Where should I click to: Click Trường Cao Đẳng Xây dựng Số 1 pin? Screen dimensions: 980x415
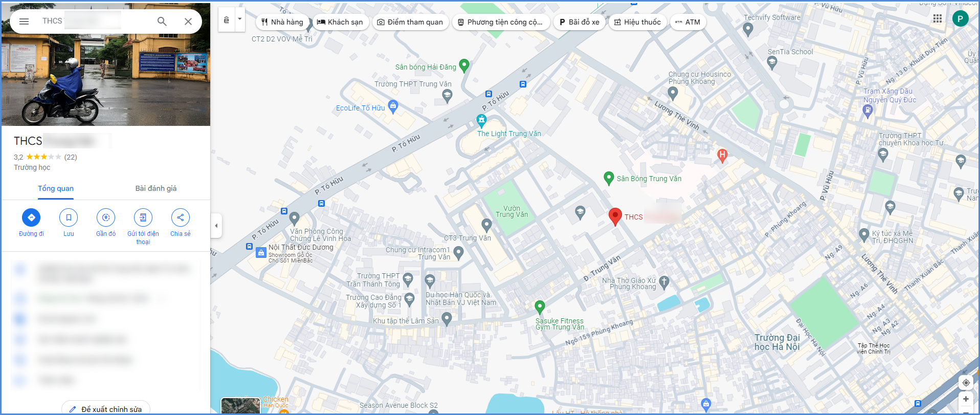point(409,299)
